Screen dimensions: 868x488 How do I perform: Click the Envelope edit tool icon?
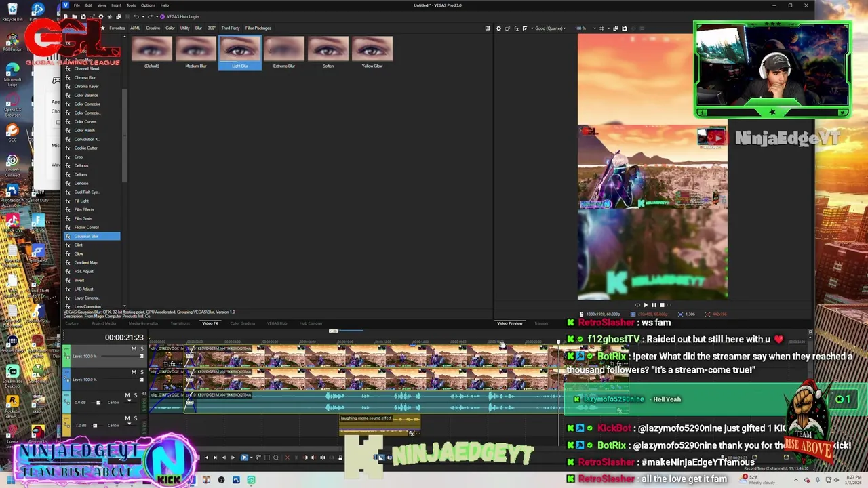click(x=258, y=457)
